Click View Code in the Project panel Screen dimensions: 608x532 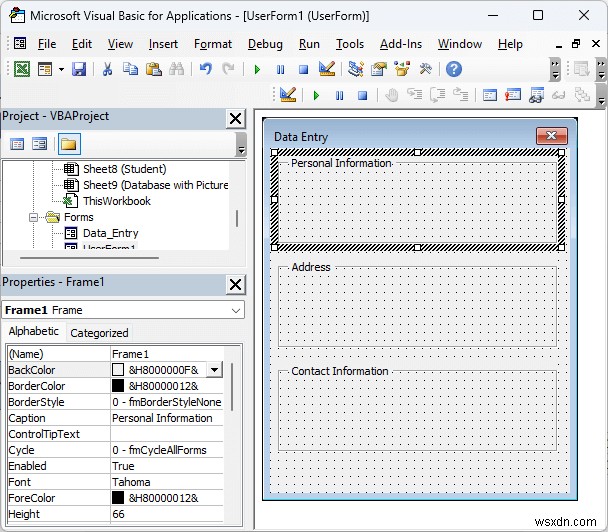(17, 144)
